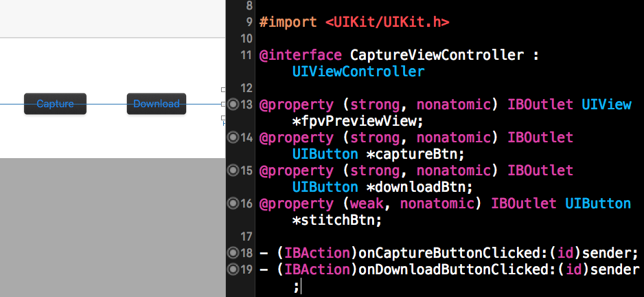Select the Download button on the storyboard
Screen dimensions: 644x297
tap(156, 104)
